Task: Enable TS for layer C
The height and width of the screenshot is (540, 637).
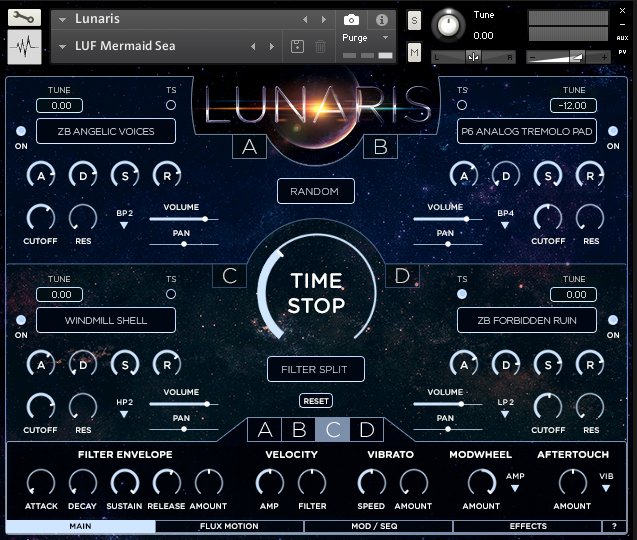Action: (x=171, y=294)
